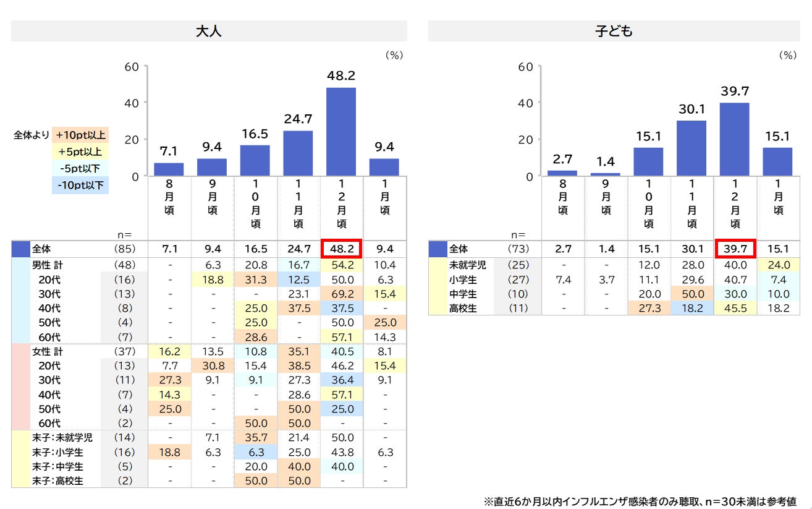Image resolution: width=812 pixels, height=509 pixels.
Task: Click the 54.2 cell in 男性 計 row
Action: click(341, 265)
